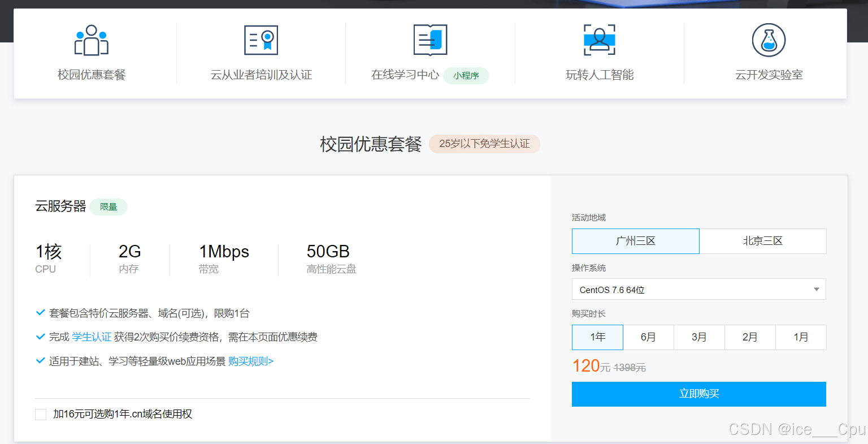This screenshot has width=868, height=444.
Task: Click the flask cloud dev lab icon
Action: pyautogui.click(x=769, y=40)
